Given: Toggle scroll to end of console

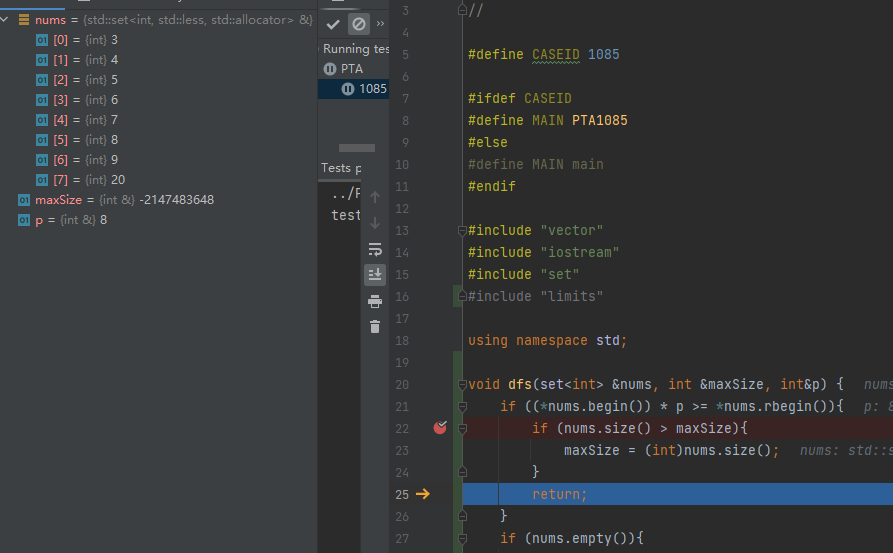Looking at the screenshot, I should pyautogui.click(x=375, y=275).
